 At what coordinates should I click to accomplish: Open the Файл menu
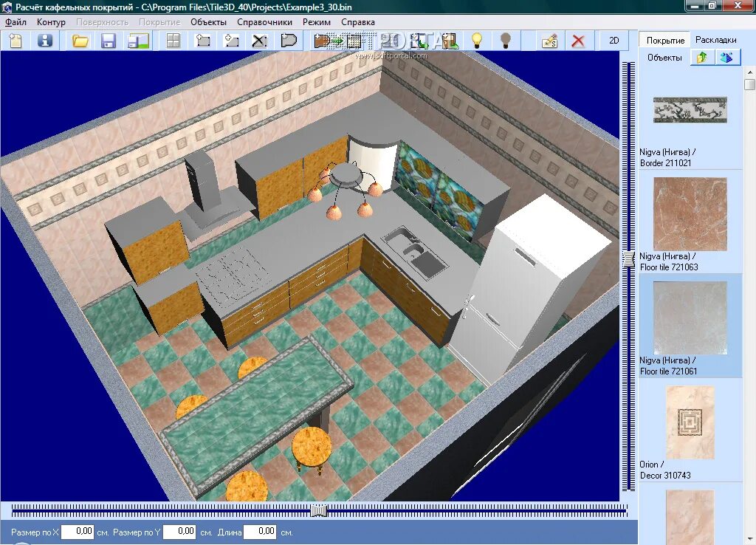(x=16, y=22)
